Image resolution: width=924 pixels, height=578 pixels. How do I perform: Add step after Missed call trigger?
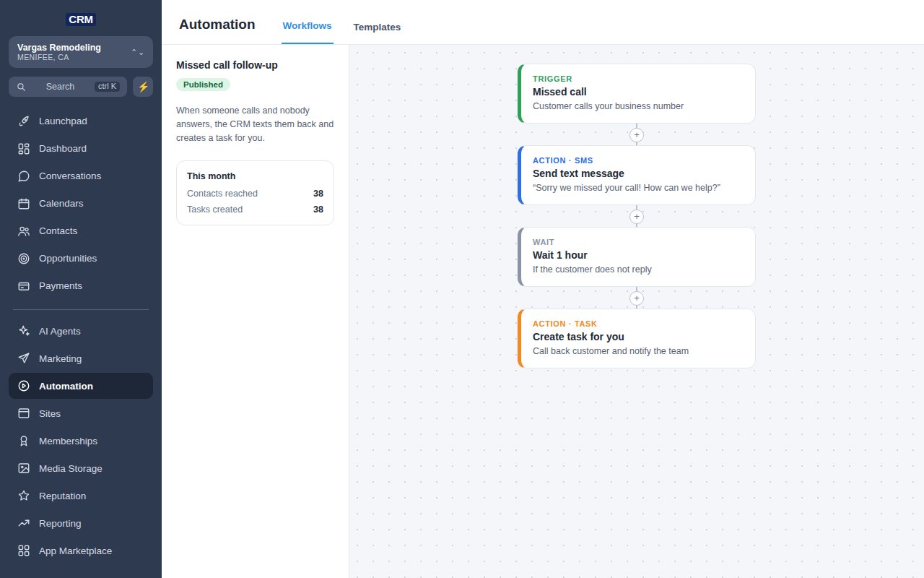(636, 135)
